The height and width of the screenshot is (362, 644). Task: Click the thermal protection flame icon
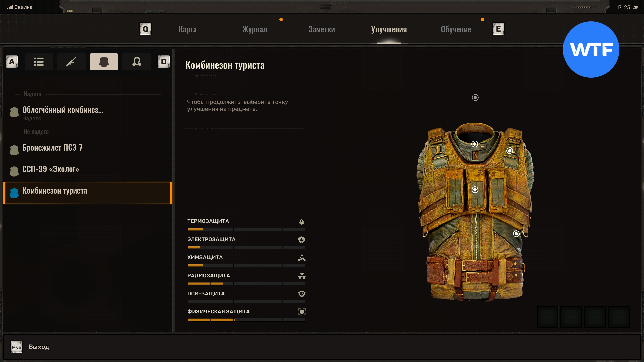302,221
